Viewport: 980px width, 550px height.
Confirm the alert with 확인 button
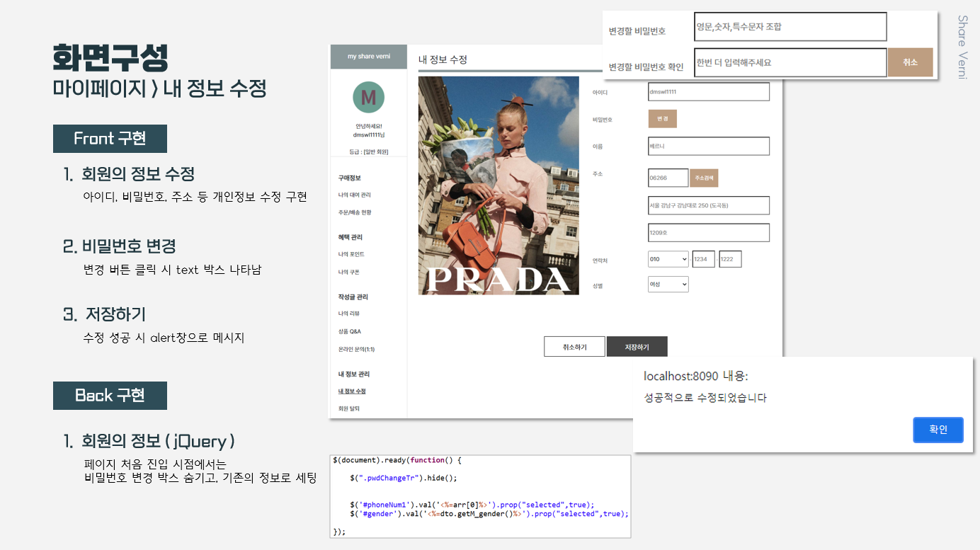click(x=938, y=430)
